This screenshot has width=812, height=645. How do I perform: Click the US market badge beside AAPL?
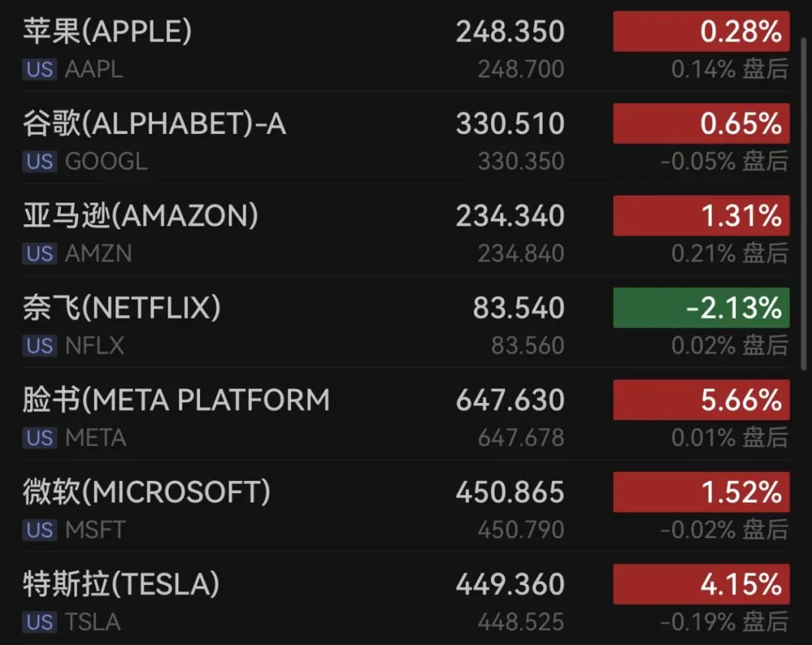coord(39,70)
